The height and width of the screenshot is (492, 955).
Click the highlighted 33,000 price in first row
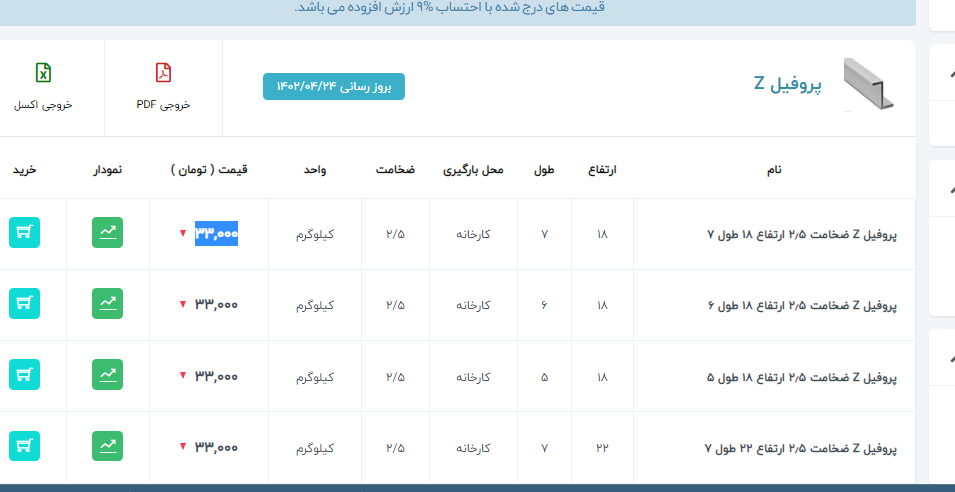216,233
